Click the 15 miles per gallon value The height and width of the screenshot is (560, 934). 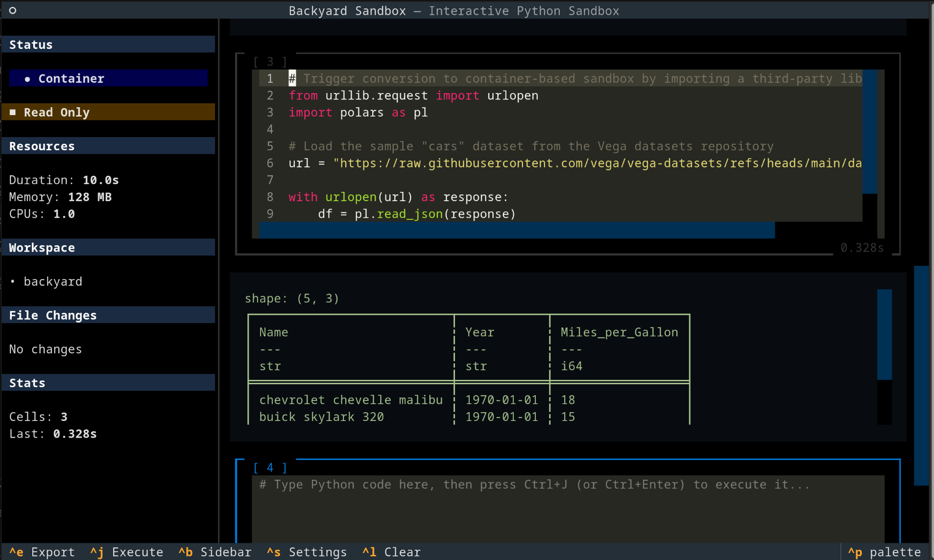point(568,417)
